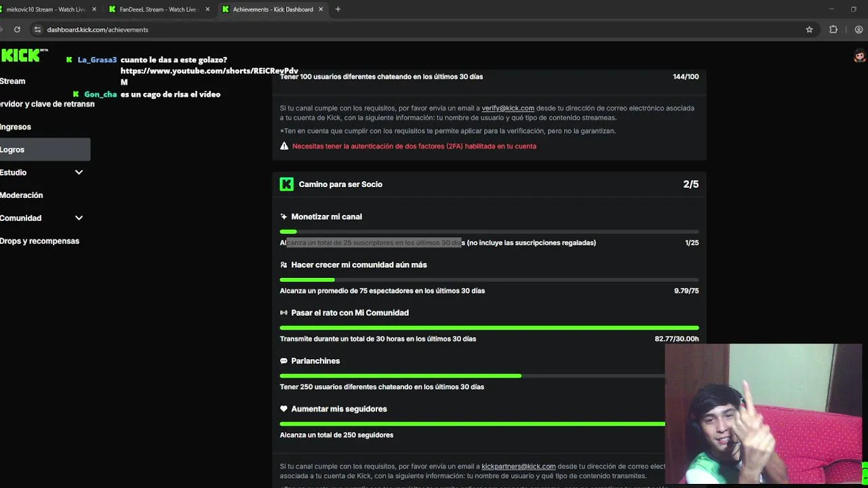
Task: Click the Necesitas tener la autenticación 2FA warning
Action: tap(414, 146)
